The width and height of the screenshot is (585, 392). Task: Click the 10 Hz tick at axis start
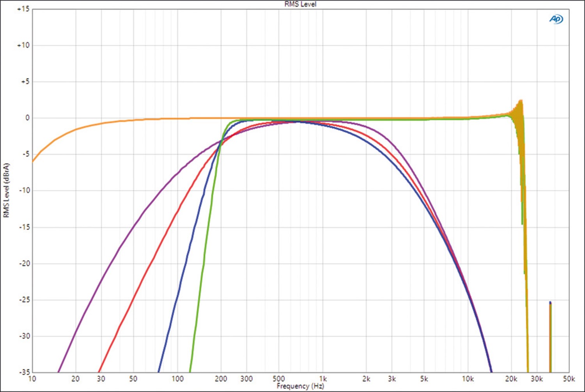pos(32,379)
